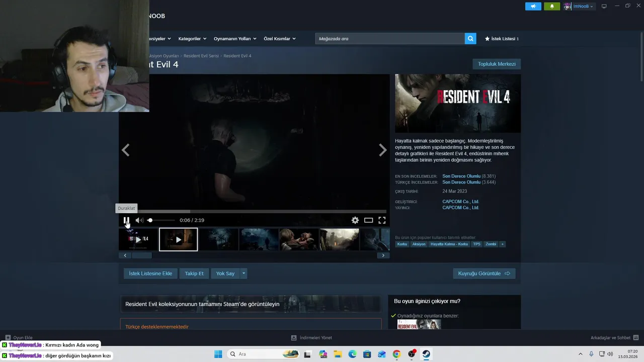This screenshot has width=644, height=362.
Task: Open OBS Studio from the taskbar
Action: coord(412,354)
